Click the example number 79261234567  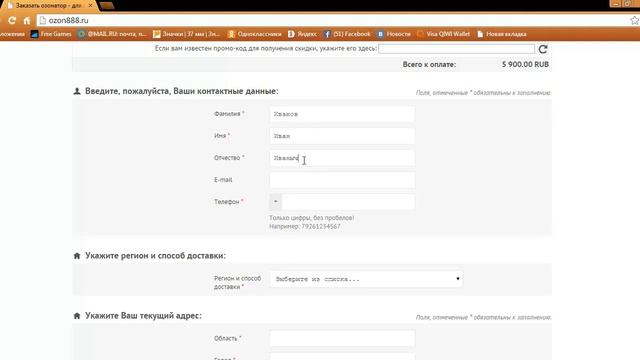(x=320, y=226)
